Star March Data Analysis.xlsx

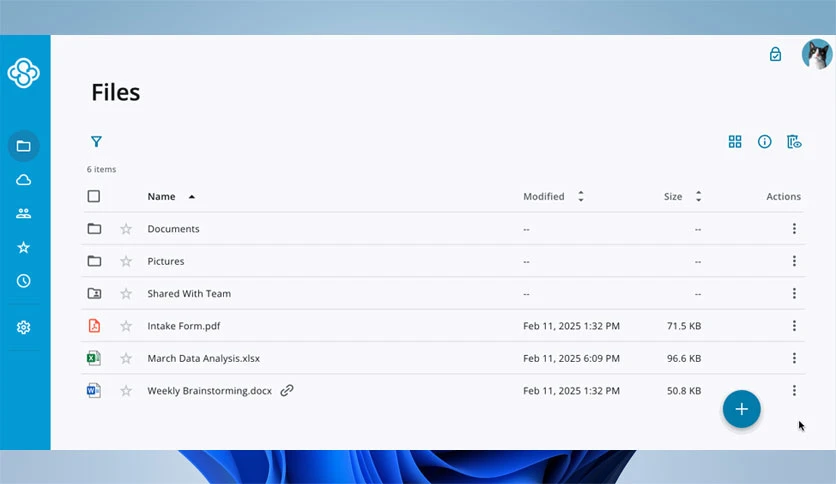pyautogui.click(x=126, y=358)
